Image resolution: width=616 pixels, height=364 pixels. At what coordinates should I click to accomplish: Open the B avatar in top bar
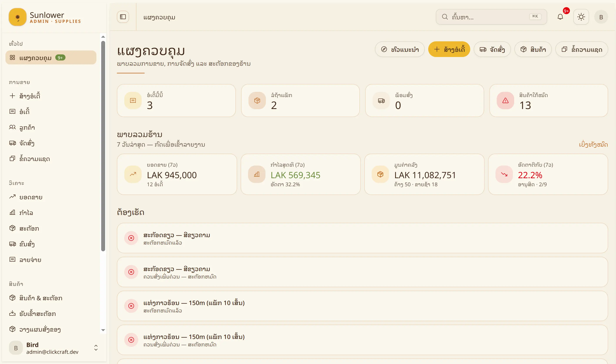601,17
